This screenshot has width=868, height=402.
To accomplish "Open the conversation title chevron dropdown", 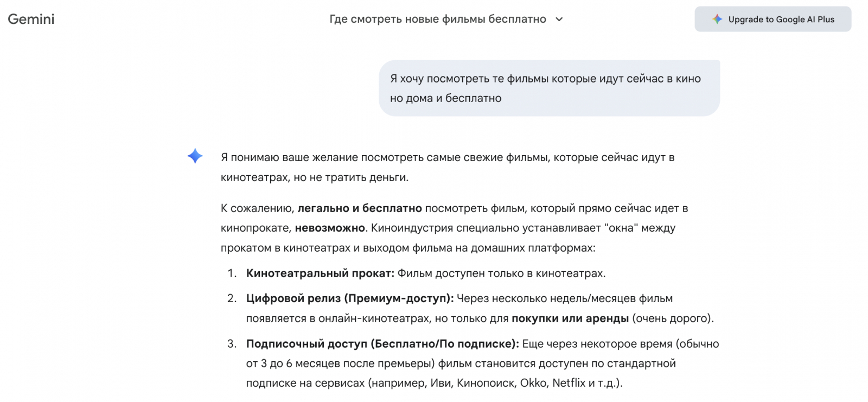I will 559,20.
